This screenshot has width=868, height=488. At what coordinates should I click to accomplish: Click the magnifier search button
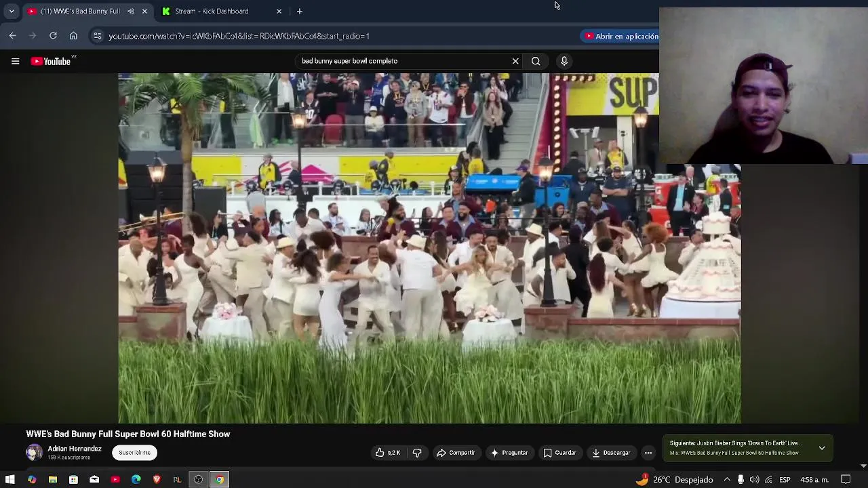[x=536, y=61]
